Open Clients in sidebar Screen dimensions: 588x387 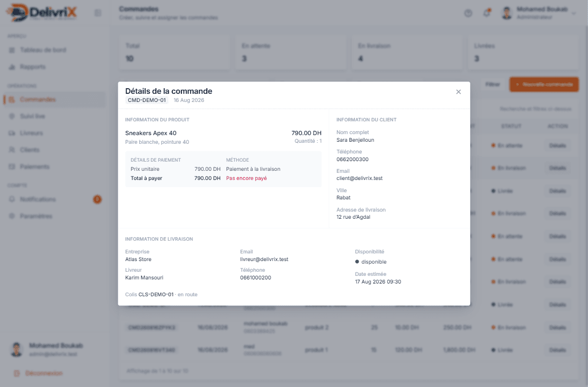tap(30, 150)
